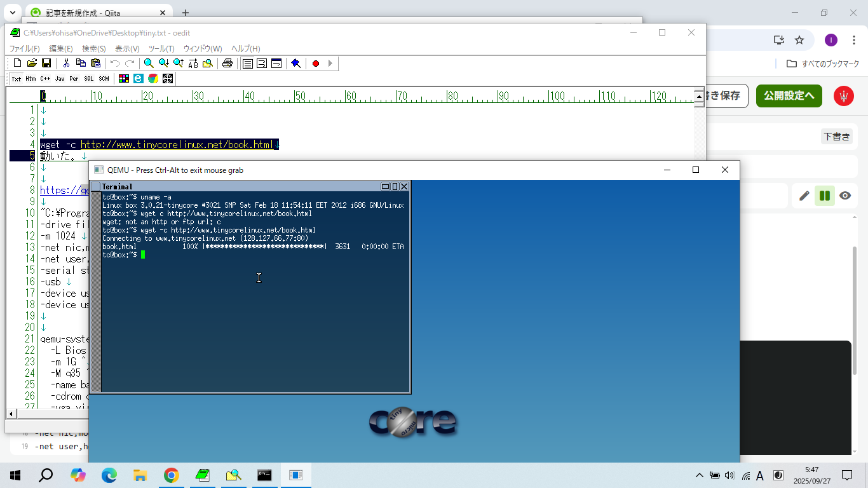The height and width of the screenshot is (488, 868).
Task: Close the Tiny Core Terminal window
Action: pos(404,186)
